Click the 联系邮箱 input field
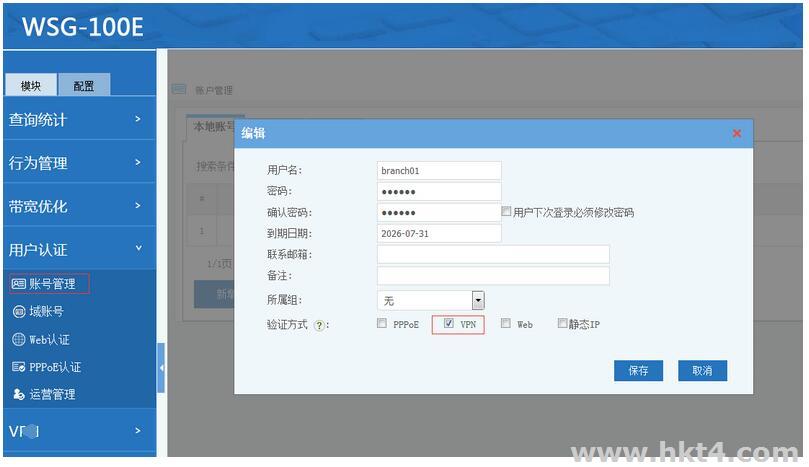Viewport: 809px width, 467px height. [x=493, y=254]
